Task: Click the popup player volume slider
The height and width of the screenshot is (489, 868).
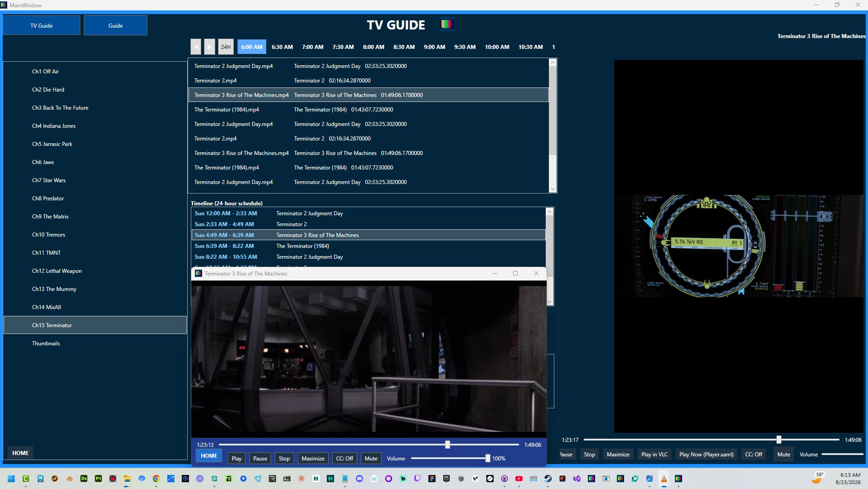Action: click(x=451, y=458)
